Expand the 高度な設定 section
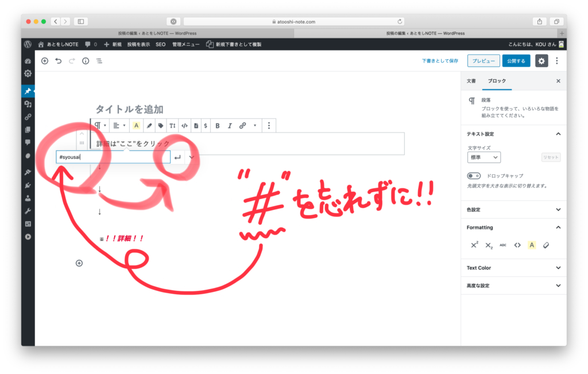588x374 pixels. click(x=513, y=286)
